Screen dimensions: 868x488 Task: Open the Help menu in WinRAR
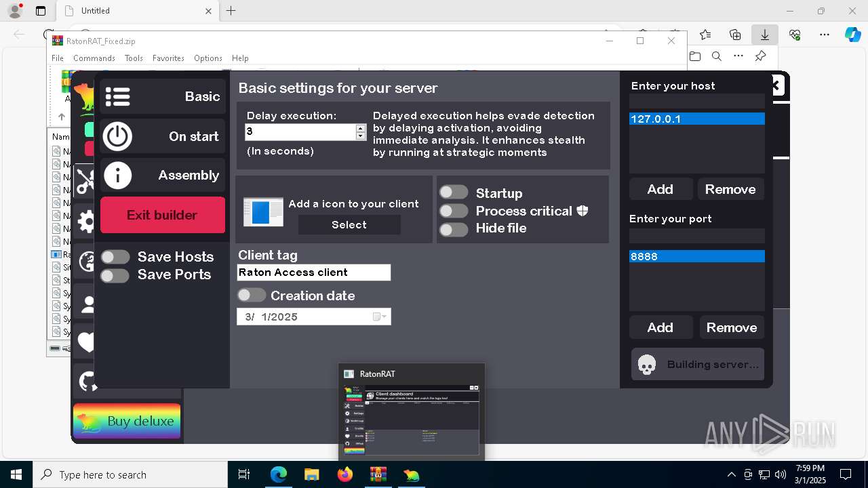240,58
